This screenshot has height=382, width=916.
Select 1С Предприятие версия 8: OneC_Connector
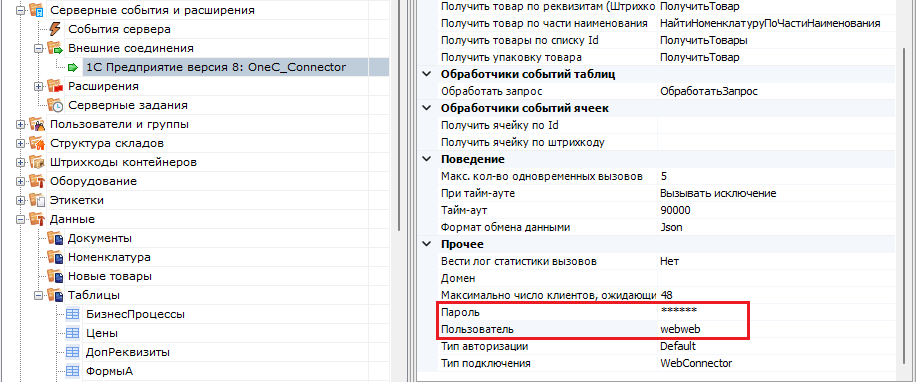click(216, 67)
